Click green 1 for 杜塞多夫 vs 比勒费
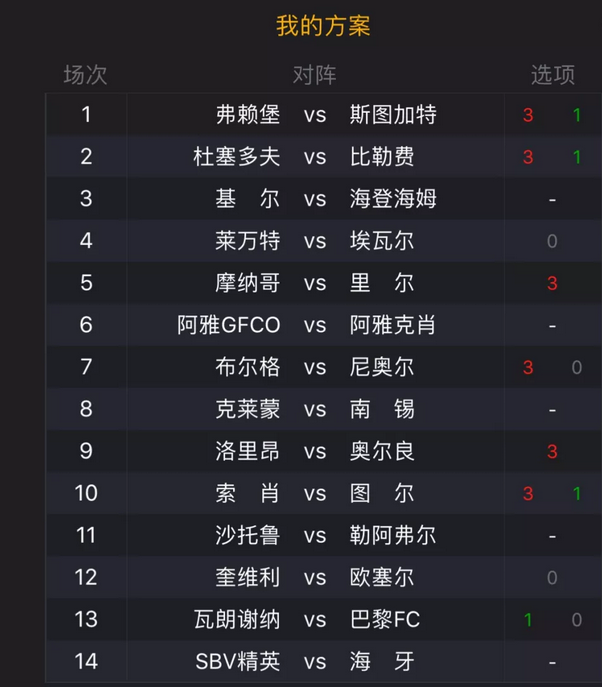The width and height of the screenshot is (602, 687). (x=577, y=157)
